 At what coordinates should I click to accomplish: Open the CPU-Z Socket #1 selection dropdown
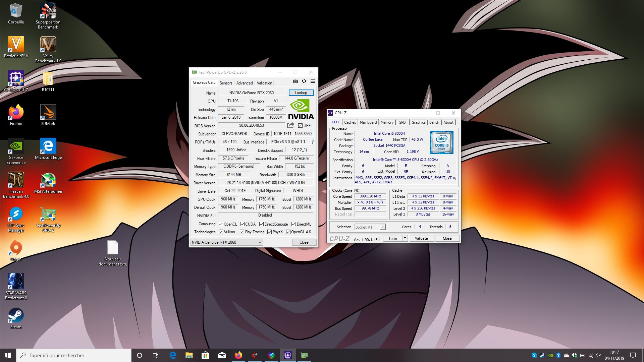pyautogui.click(x=382, y=227)
